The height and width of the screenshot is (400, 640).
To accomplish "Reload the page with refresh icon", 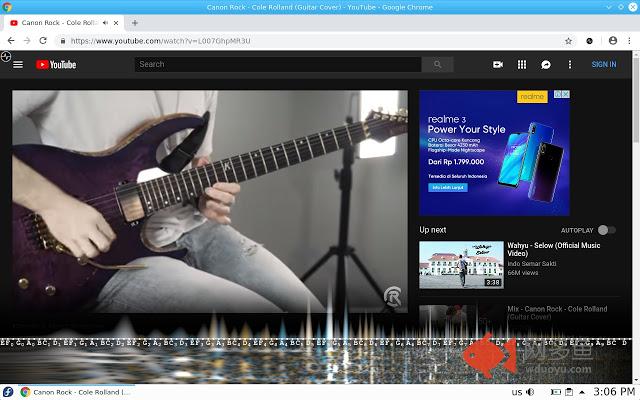I will (43, 41).
